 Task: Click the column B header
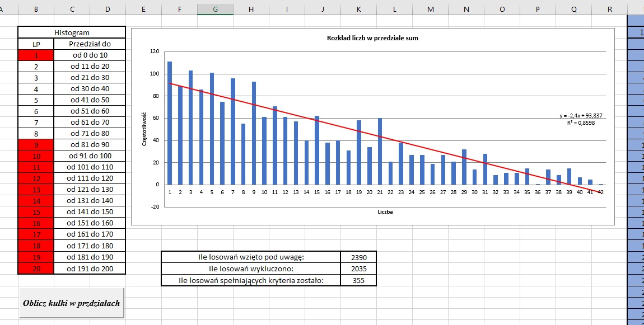coord(36,8)
